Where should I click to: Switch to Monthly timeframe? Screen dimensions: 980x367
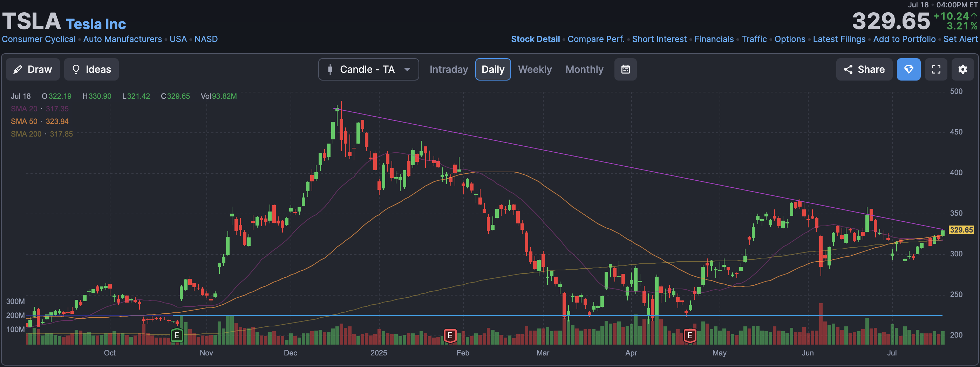click(584, 69)
